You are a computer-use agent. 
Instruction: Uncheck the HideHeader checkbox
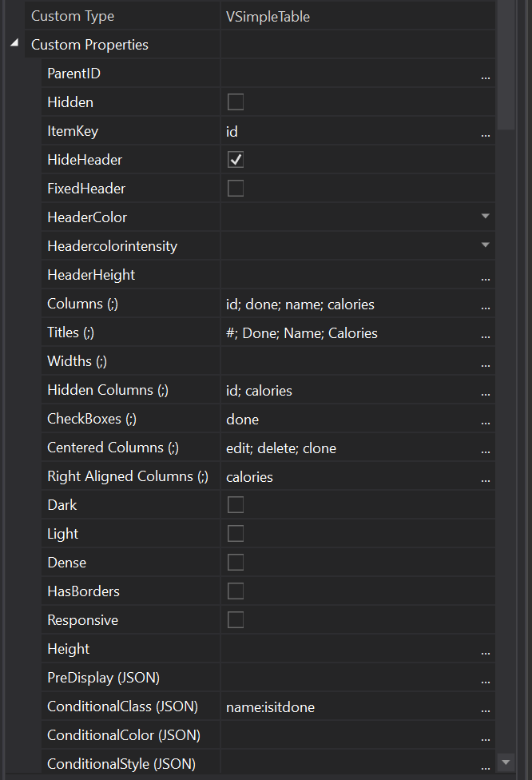coord(236,160)
